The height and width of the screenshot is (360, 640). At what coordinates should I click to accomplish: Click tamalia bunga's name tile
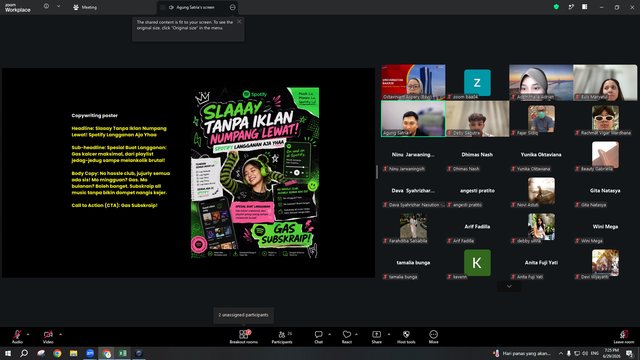pos(413,263)
